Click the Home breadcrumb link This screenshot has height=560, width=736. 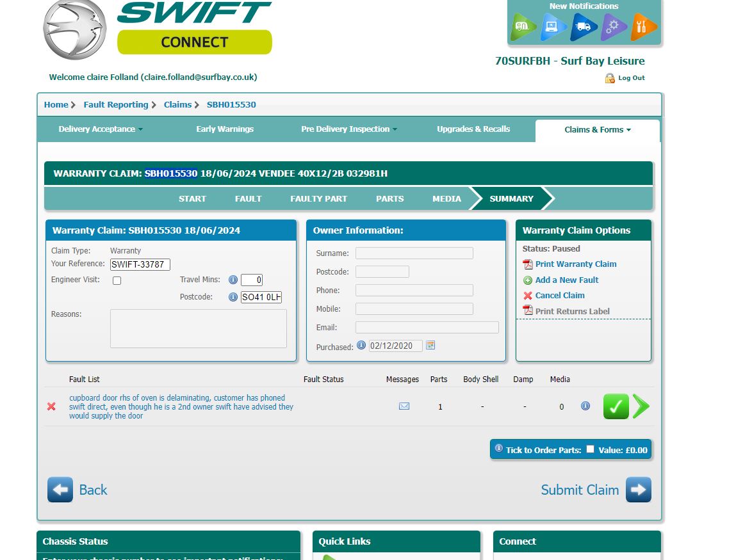tap(56, 104)
